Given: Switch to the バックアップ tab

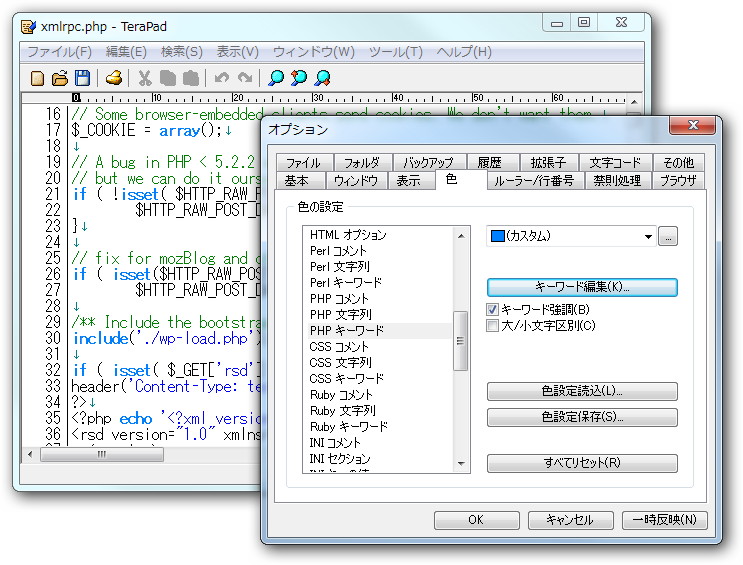Looking at the screenshot, I should tap(429, 163).
